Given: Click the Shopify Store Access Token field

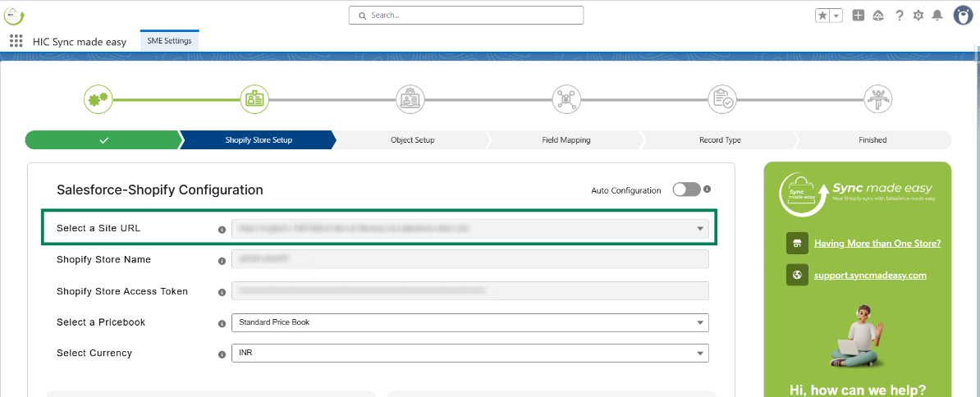Looking at the screenshot, I should pos(470,291).
